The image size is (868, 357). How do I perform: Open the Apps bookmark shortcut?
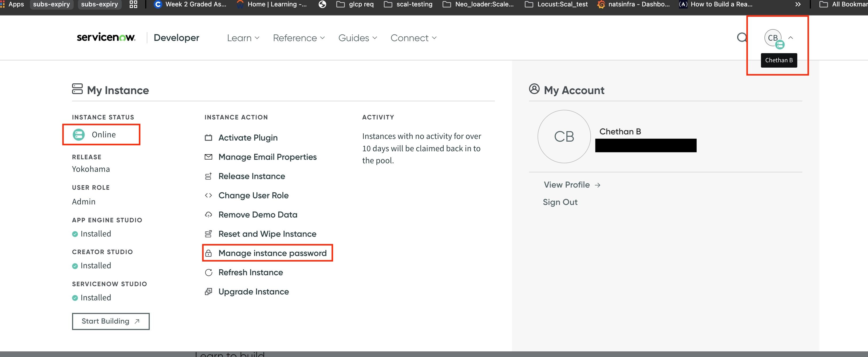click(12, 4)
